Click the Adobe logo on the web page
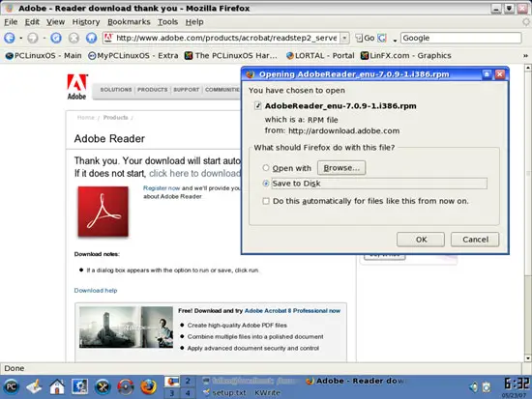532x399 pixels. point(77,87)
